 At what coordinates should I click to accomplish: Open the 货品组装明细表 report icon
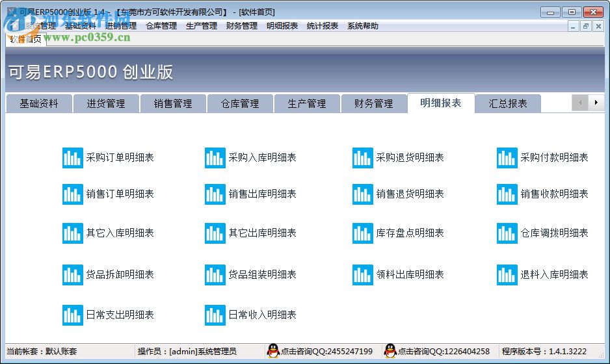pyautogui.click(x=215, y=274)
